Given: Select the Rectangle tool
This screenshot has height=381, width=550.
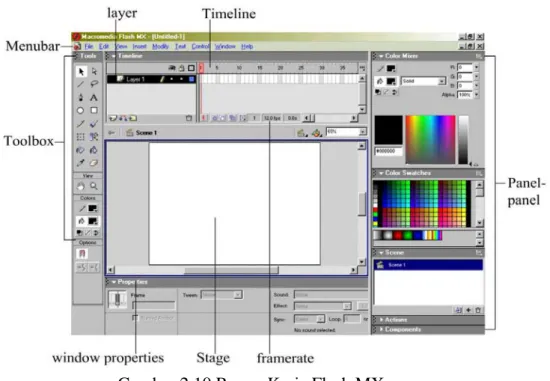Looking at the screenshot, I should tap(94, 111).
